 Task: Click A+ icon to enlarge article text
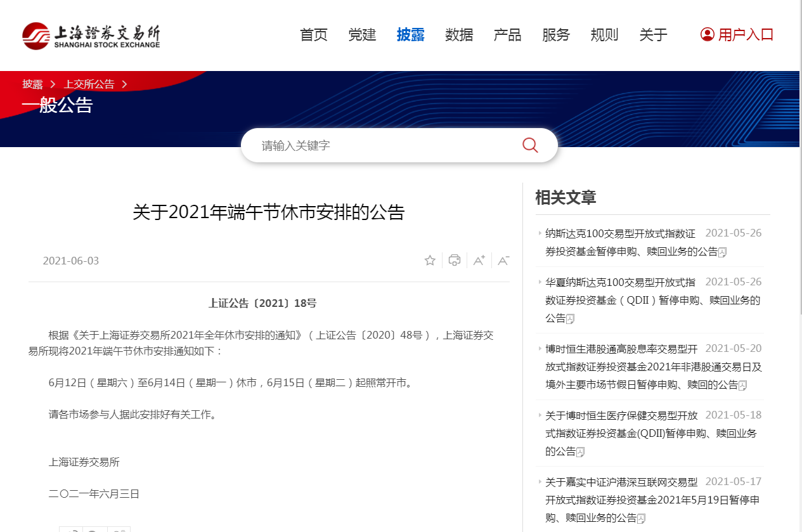pos(479,260)
